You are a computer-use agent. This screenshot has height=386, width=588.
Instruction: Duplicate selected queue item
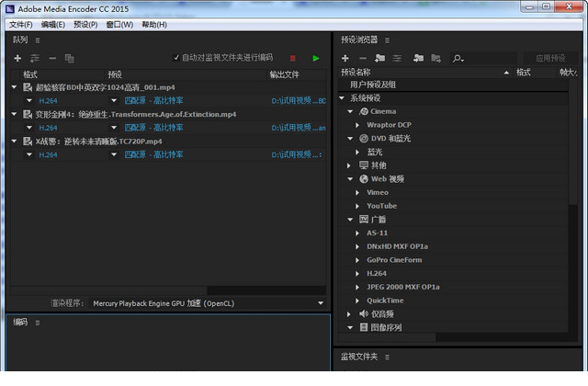tap(70, 58)
